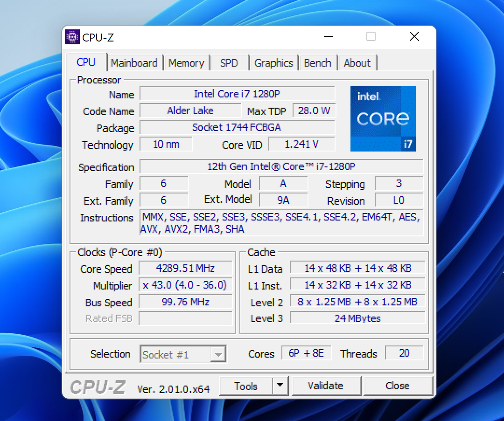Close CPU-Z with the title bar X

pos(414,37)
